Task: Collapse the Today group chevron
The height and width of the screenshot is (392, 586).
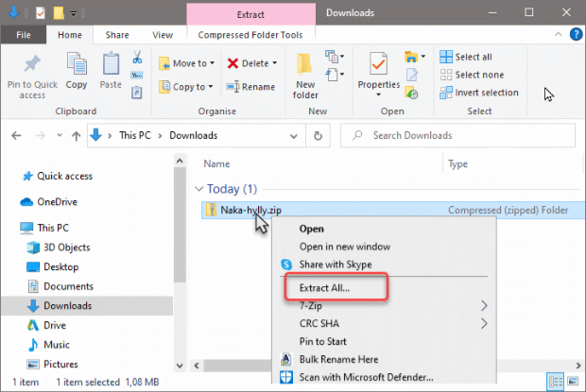Action: click(198, 189)
